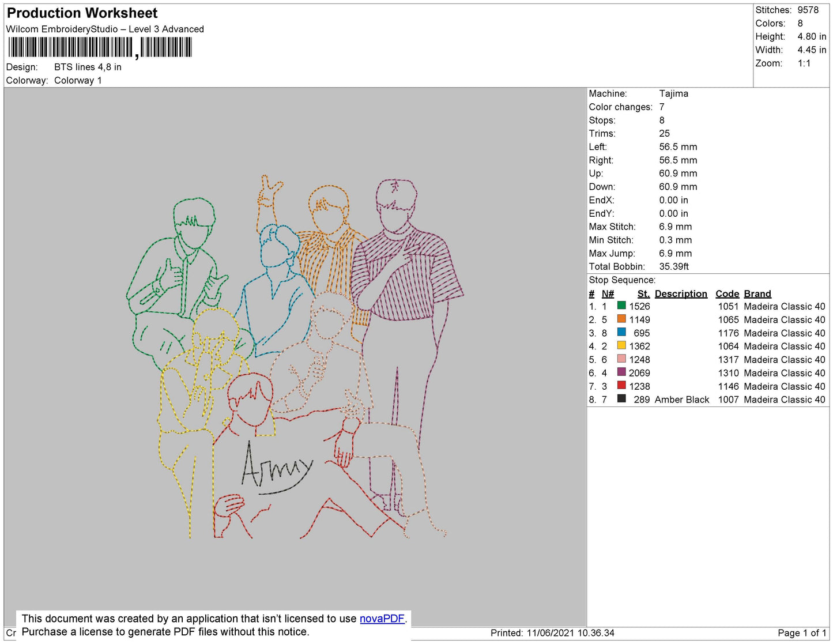Click the 'Army' lettering in the design
The width and height of the screenshot is (833, 644).
(x=277, y=468)
